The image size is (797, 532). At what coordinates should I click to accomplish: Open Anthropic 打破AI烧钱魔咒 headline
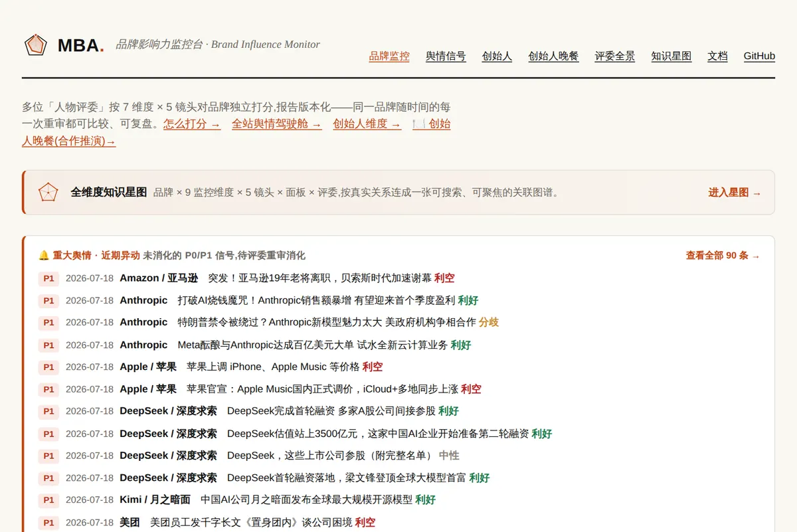coord(316,300)
